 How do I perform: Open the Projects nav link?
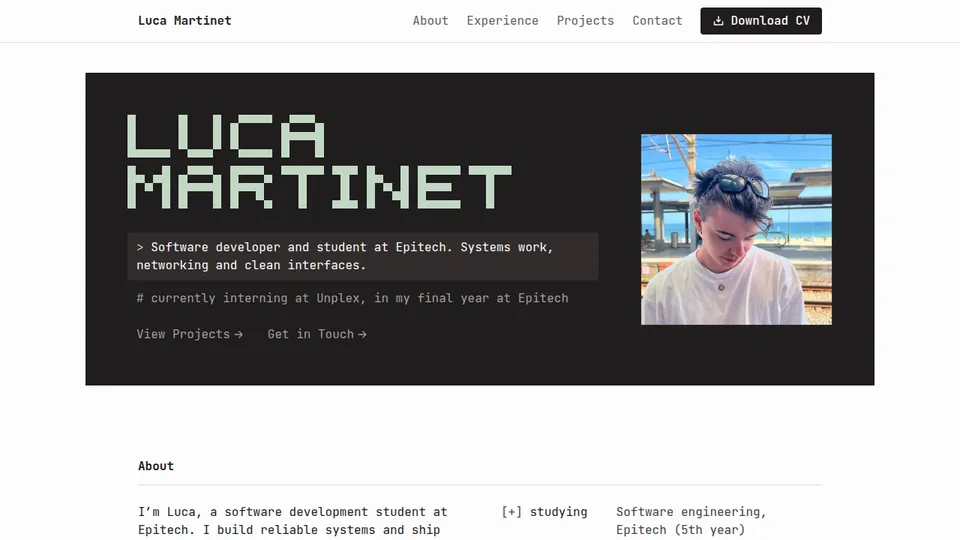pyautogui.click(x=585, y=21)
